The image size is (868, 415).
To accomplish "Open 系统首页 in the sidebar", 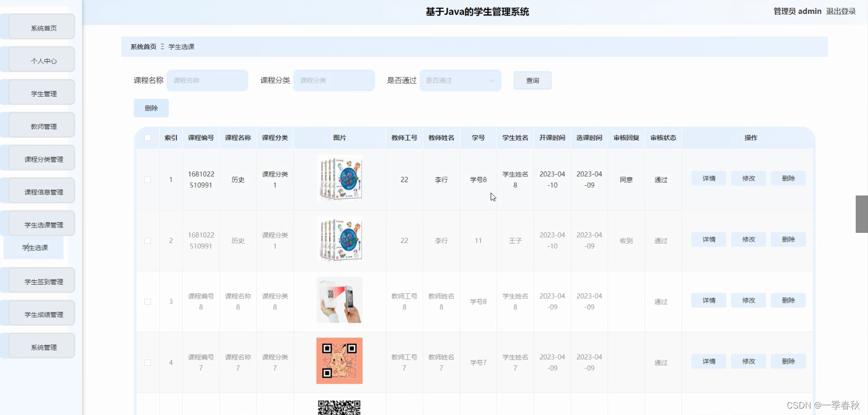I will [x=41, y=28].
